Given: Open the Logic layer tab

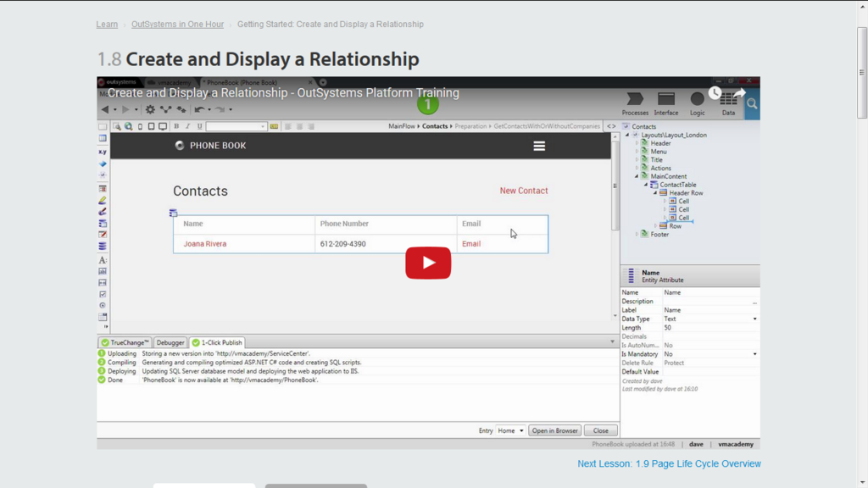Looking at the screenshot, I should pyautogui.click(x=697, y=104).
